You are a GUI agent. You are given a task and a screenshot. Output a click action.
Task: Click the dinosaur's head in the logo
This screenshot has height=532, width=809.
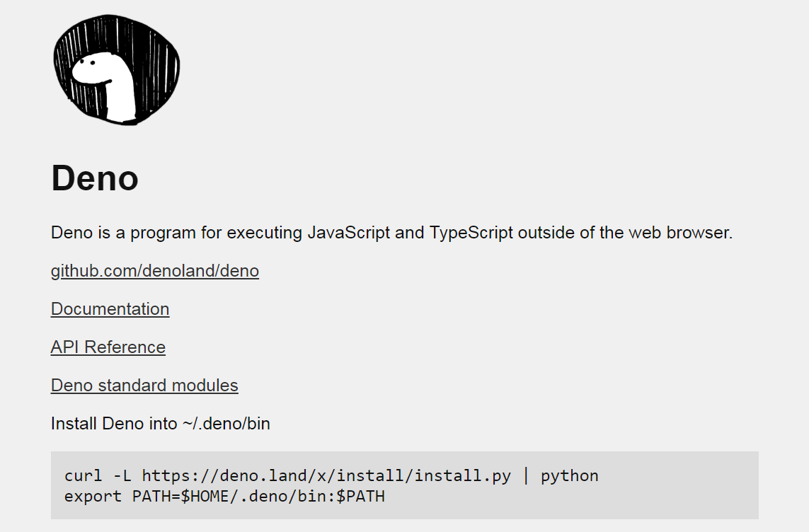(x=94, y=68)
